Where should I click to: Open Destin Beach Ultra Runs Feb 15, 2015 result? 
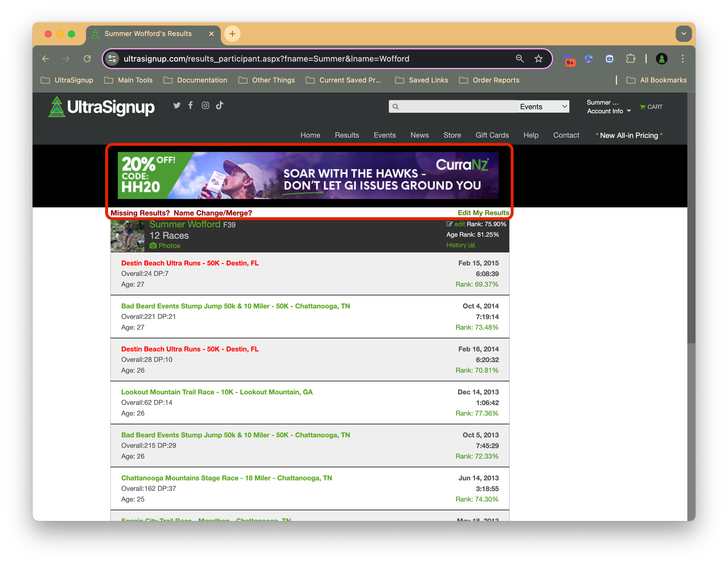190,263
